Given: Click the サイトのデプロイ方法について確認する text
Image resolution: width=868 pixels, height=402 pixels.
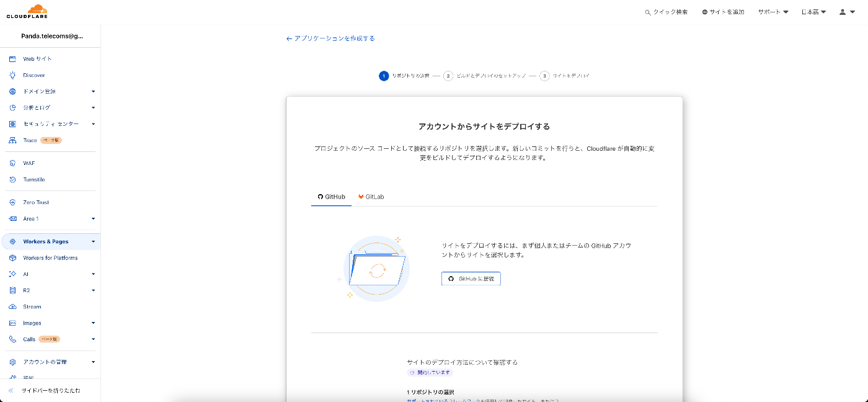Looking at the screenshot, I should tap(462, 362).
